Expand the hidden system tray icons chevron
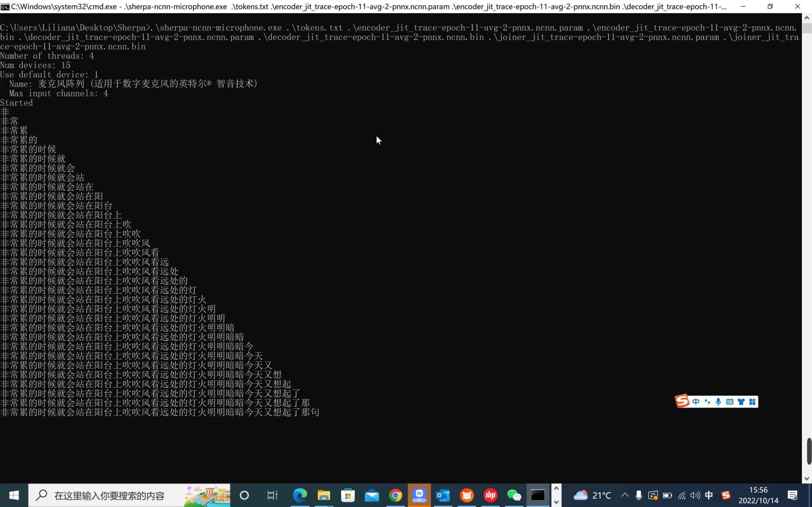 coord(625,495)
